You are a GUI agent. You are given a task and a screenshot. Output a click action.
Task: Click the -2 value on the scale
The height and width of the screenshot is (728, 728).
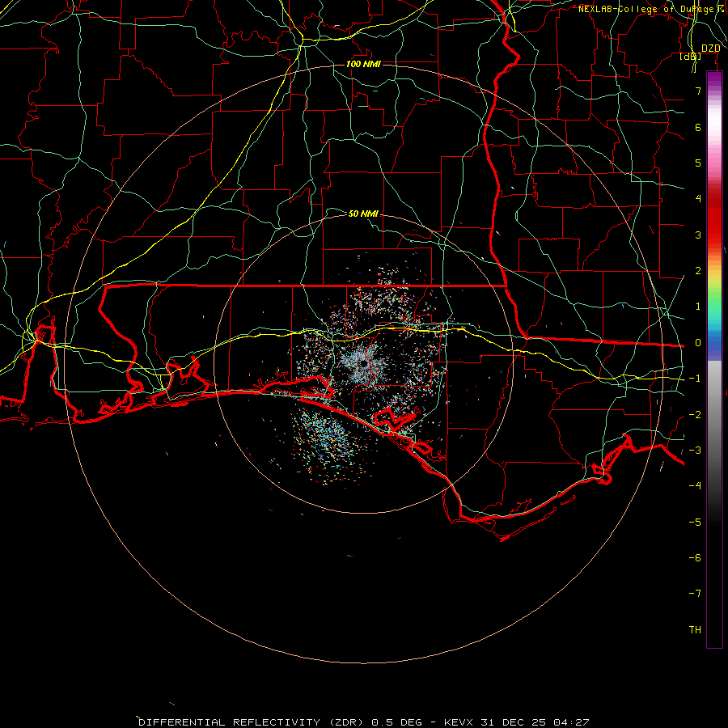tap(695, 415)
